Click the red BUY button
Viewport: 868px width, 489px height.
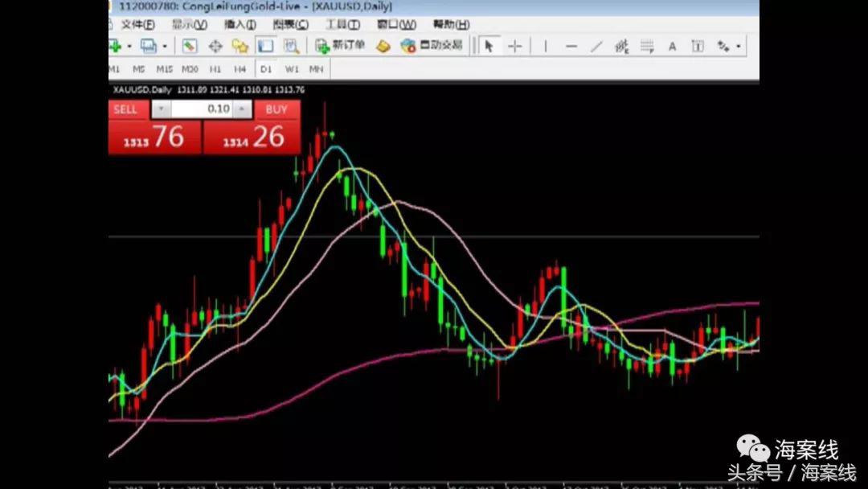(276, 109)
